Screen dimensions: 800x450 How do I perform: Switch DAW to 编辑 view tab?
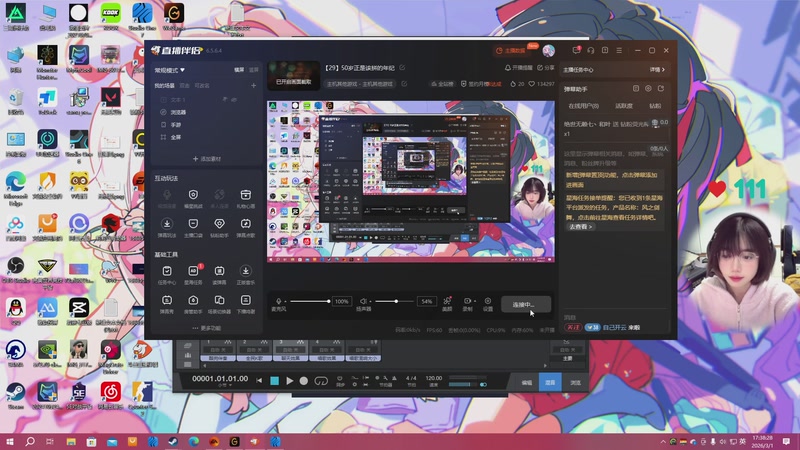pos(527,382)
